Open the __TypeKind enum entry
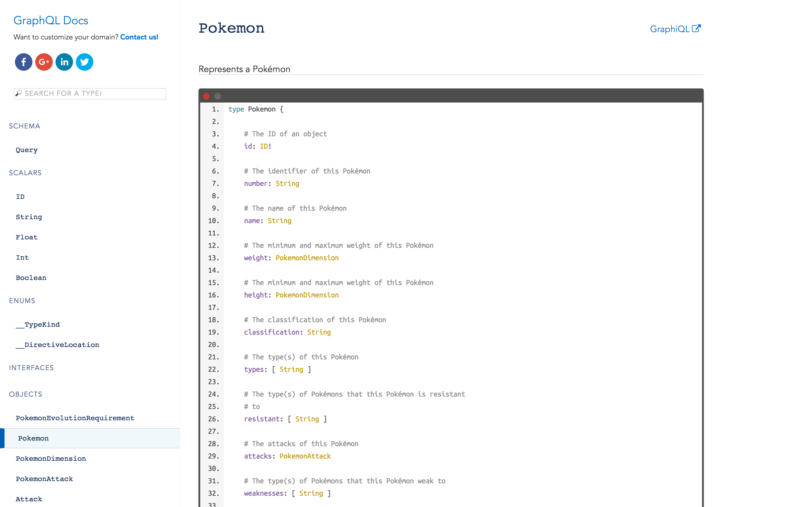The height and width of the screenshot is (507, 812). pyautogui.click(x=38, y=324)
